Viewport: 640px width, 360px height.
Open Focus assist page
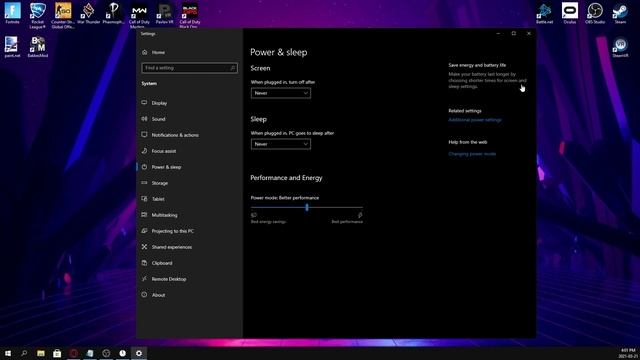pyautogui.click(x=164, y=151)
